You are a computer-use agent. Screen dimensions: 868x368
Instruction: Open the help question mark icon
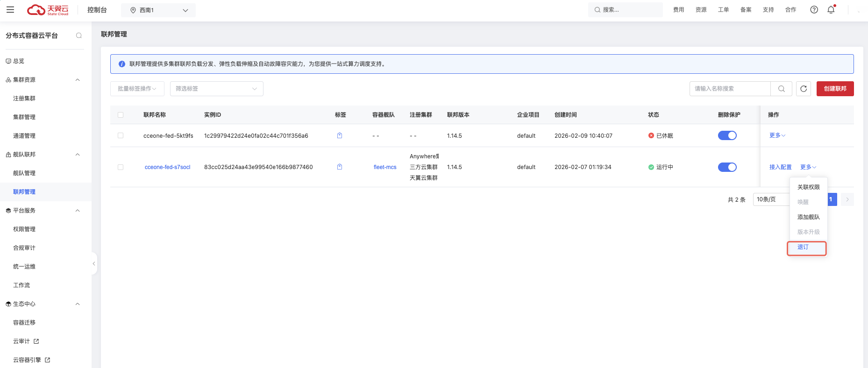click(814, 10)
